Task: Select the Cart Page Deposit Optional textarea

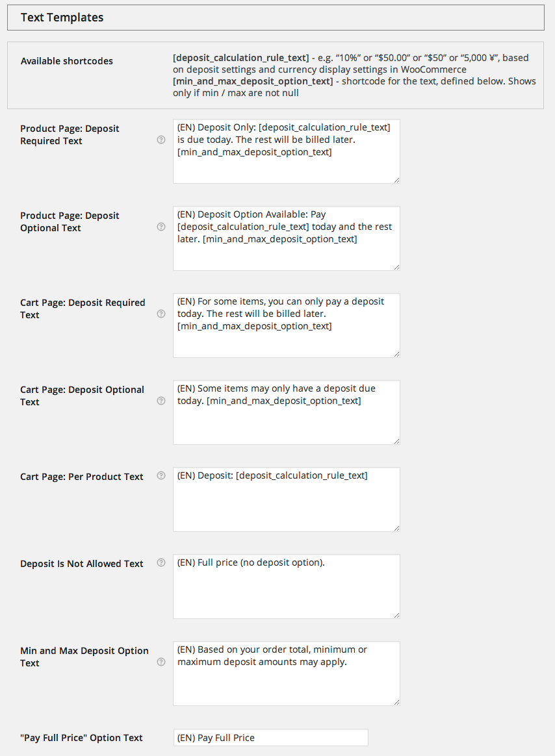Action: tap(287, 412)
